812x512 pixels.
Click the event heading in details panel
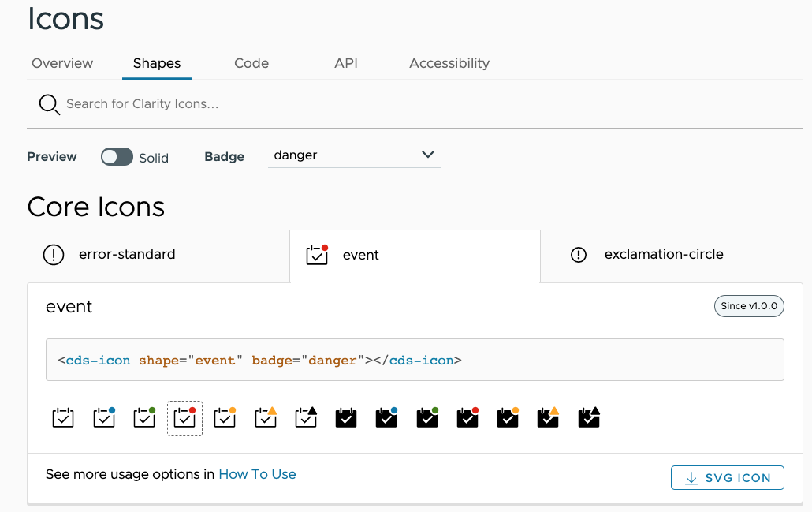coord(69,307)
